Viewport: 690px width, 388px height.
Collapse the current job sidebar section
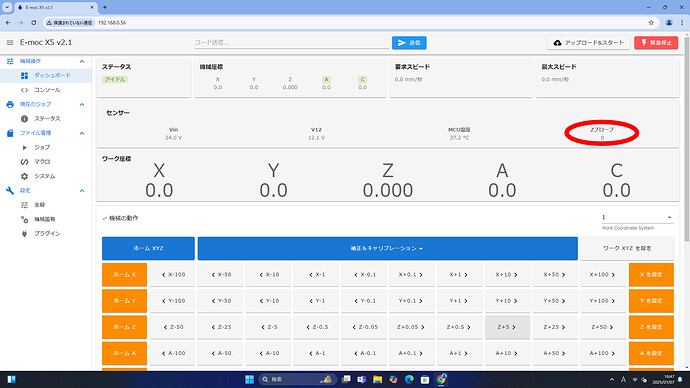tap(82, 104)
